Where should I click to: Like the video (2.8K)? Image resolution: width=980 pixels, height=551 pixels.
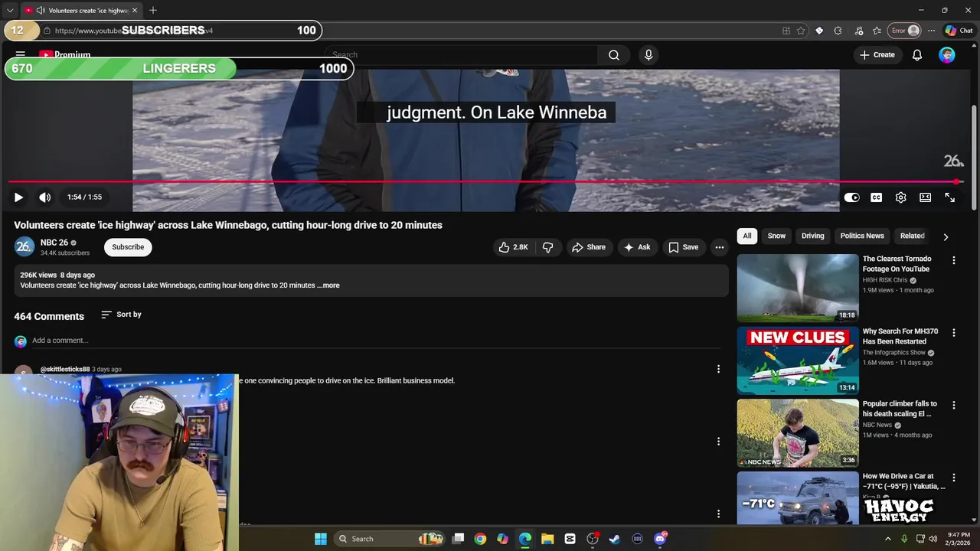click(513, 247)
